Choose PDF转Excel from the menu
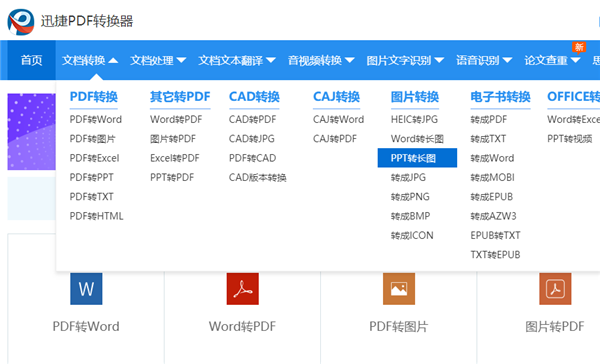 (x=95, y=158)
